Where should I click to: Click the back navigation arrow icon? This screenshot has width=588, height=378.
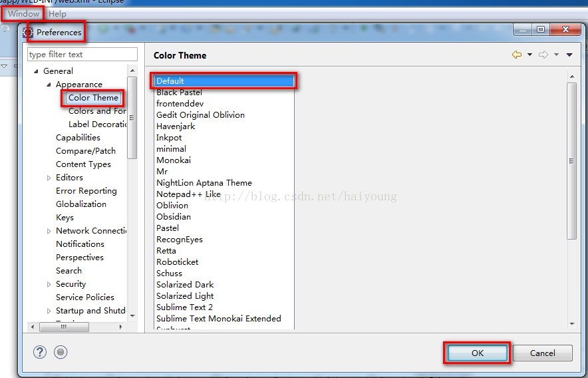(517, 55)
